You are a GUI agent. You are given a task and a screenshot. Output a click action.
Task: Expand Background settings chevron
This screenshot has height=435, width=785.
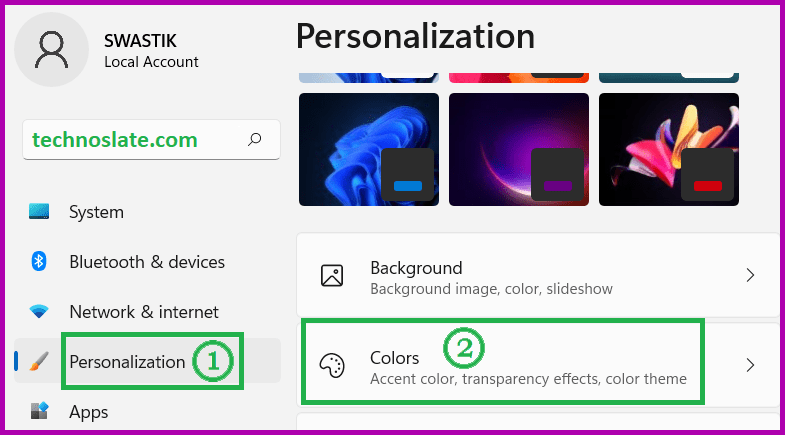(x=750, y=275)
